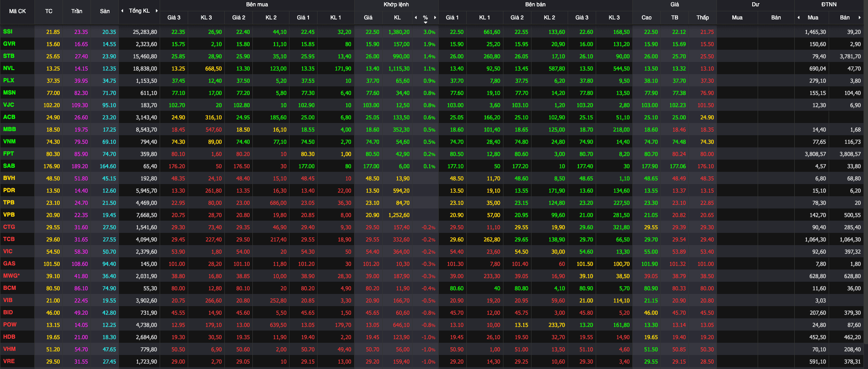Open the MBB stock symbol
The height and width of the screenshot is (369, 868).
pos(9,129)
